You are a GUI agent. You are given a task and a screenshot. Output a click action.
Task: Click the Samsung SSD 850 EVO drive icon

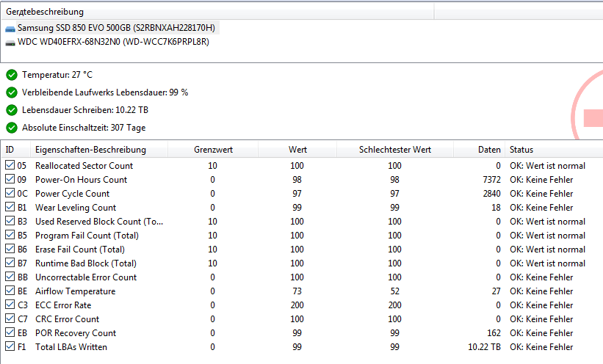tap(10, 29)
